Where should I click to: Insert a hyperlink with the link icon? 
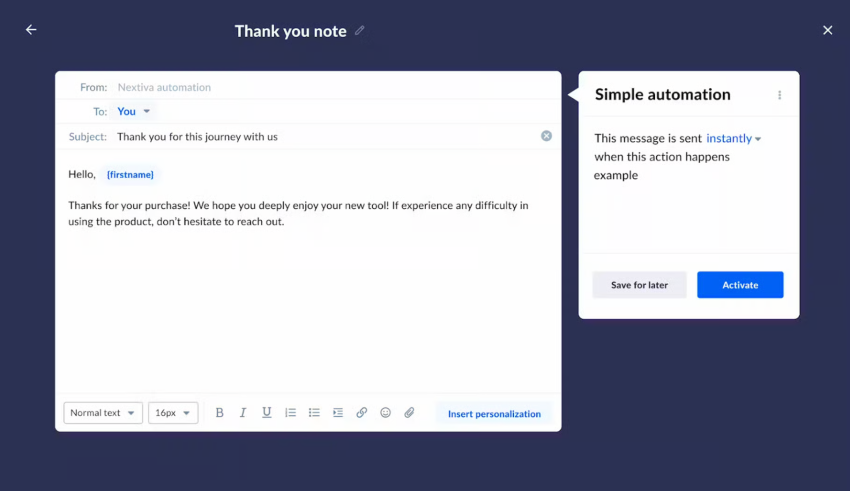click(362, 413)
